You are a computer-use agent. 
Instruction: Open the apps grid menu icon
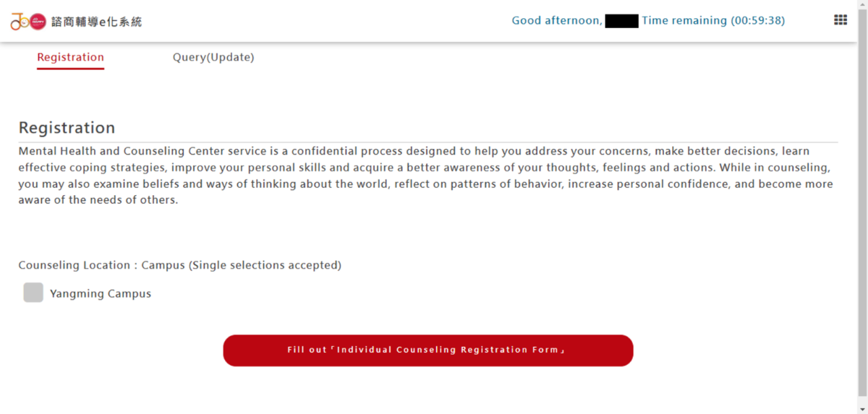[840, 20]
